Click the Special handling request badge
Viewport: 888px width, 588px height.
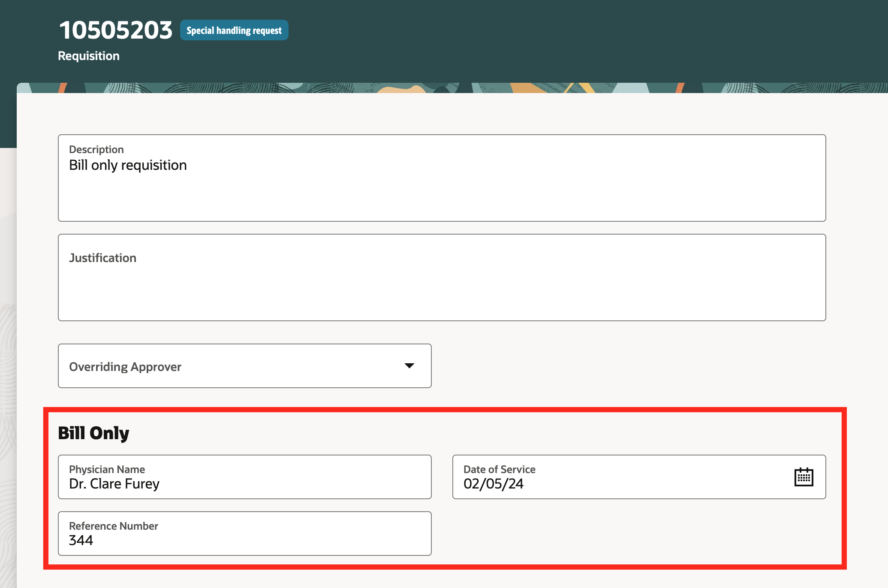coord(234,30)
